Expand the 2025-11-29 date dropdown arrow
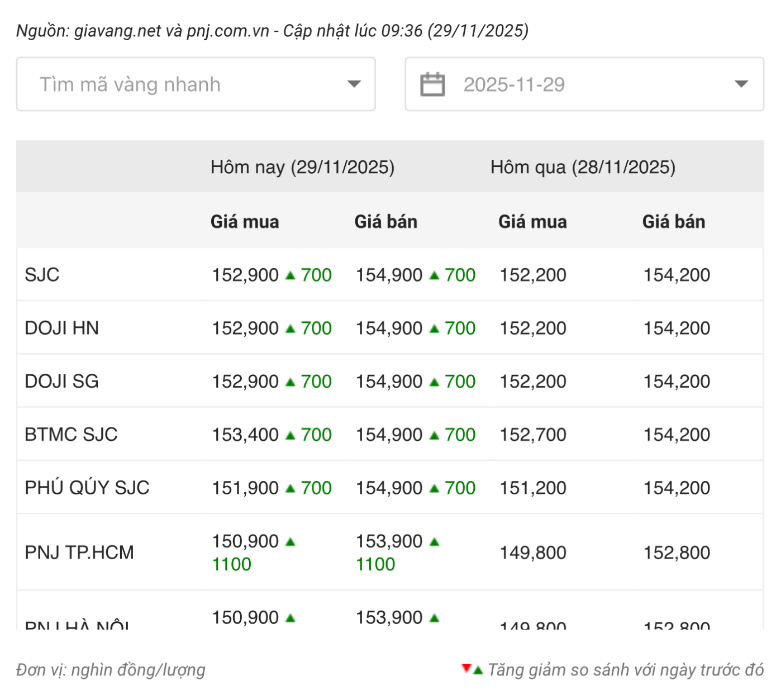The width and height of the screenshot is (776, 700). coord(741,84)
